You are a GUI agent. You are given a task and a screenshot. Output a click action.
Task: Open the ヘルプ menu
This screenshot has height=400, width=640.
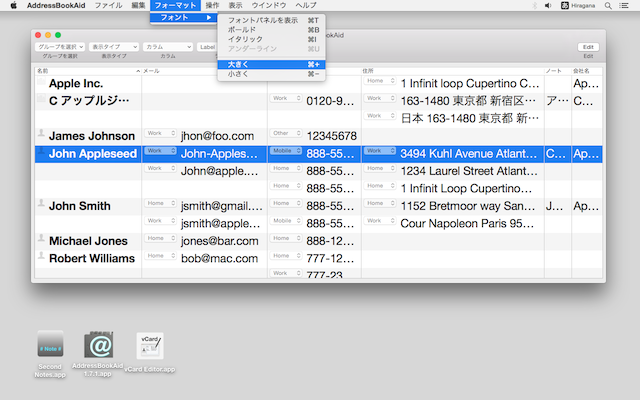point(306,5)
